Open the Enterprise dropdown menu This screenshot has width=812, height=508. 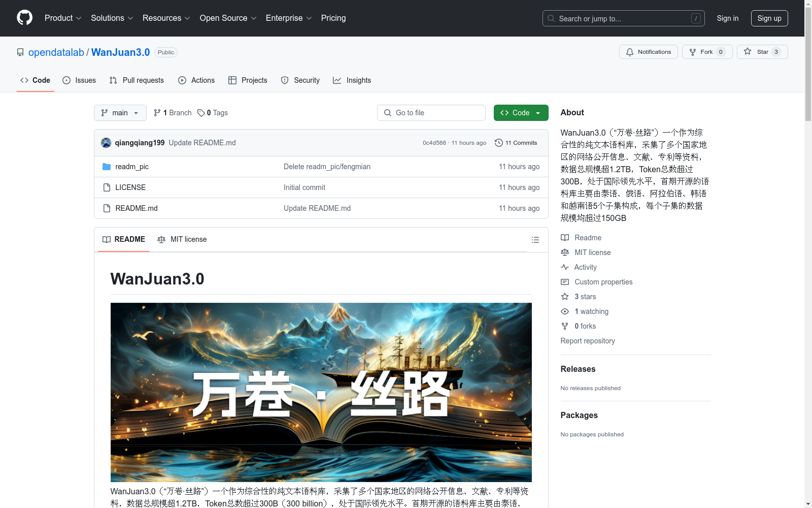coord(289,18)
